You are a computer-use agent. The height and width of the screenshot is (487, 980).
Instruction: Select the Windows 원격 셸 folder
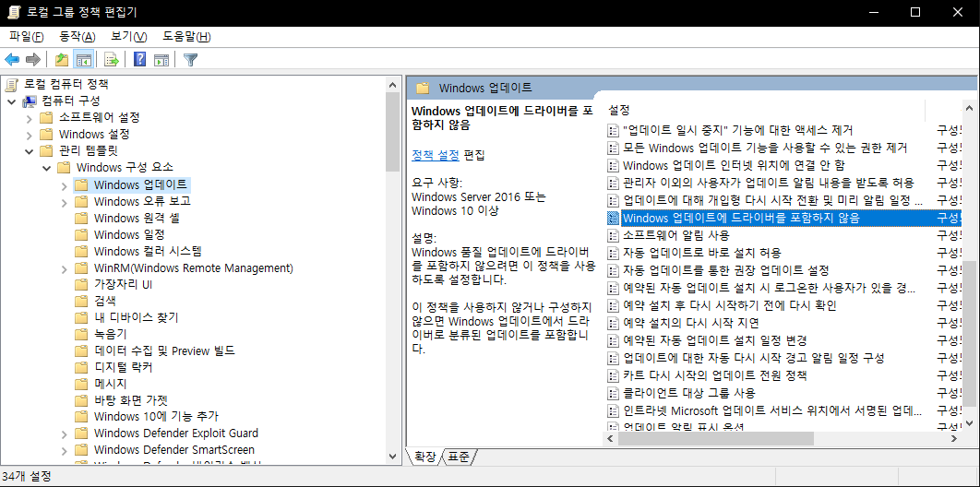pyautogui.click(x=137, y=218)
